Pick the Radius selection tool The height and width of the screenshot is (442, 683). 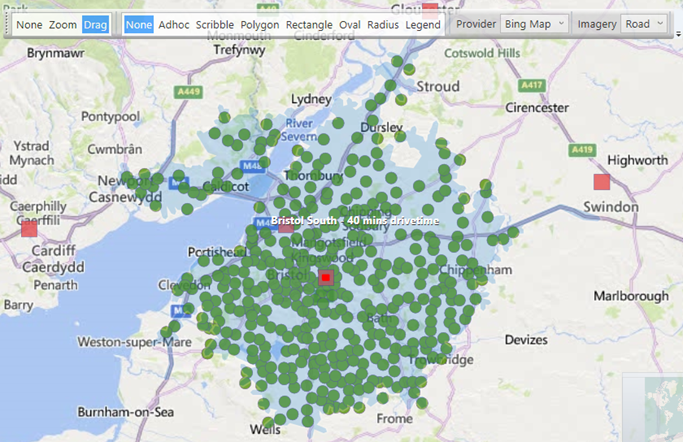[x=383, y=25]
